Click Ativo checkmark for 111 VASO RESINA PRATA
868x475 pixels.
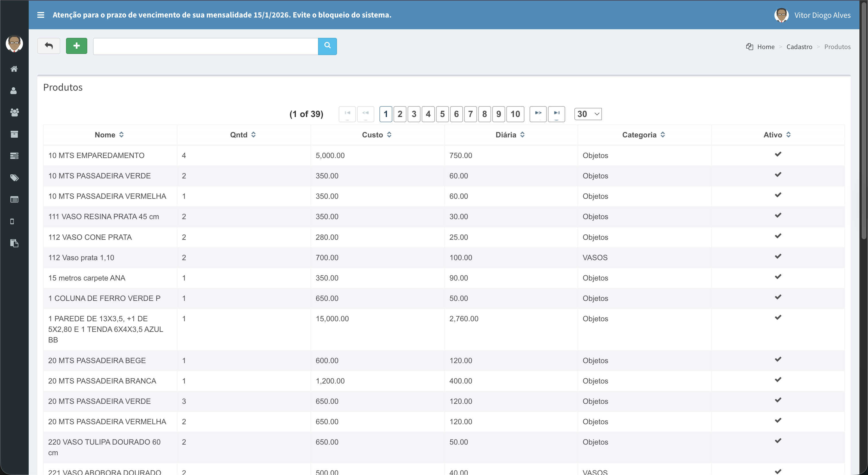[x=778, y=215]
